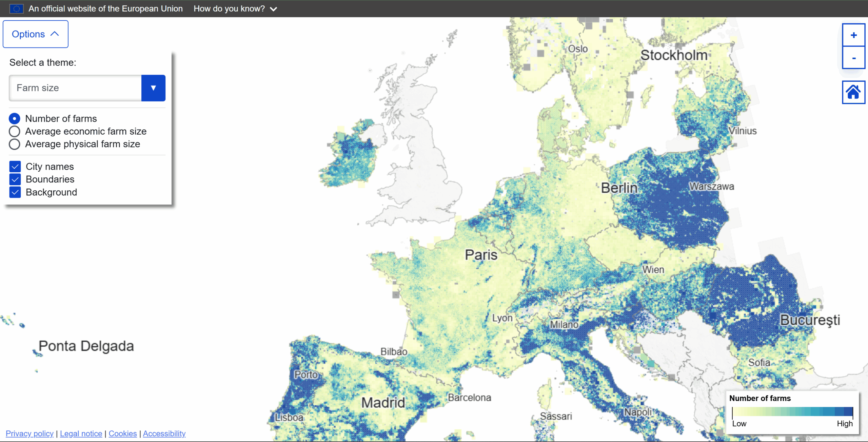
Task: Collapse the Options panel
Action: pyautogui.click(x=35, y=34)
